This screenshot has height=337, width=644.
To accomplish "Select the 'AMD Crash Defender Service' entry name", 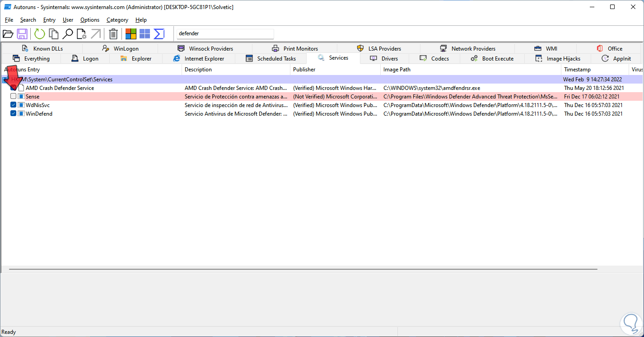I will (60, 88).
